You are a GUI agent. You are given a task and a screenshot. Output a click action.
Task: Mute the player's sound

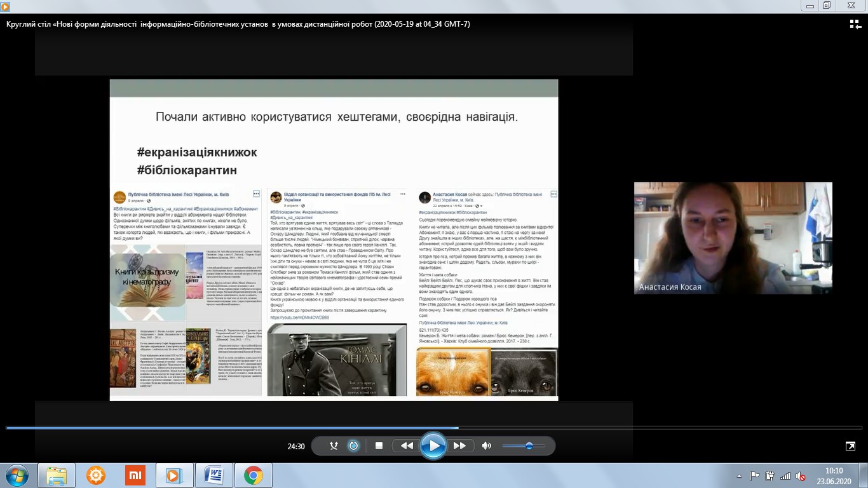(x=487, y=446)
